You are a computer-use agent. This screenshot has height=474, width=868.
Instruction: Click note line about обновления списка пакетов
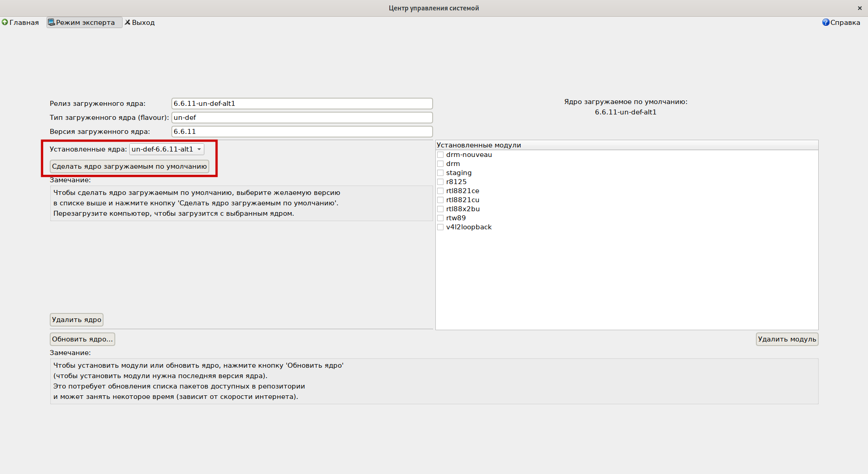point(179,386)
